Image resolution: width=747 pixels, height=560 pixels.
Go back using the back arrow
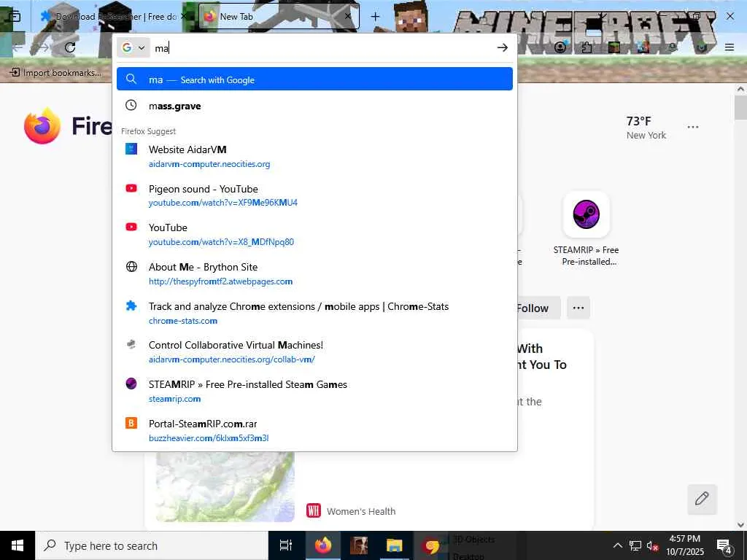(x=18, y=47)
